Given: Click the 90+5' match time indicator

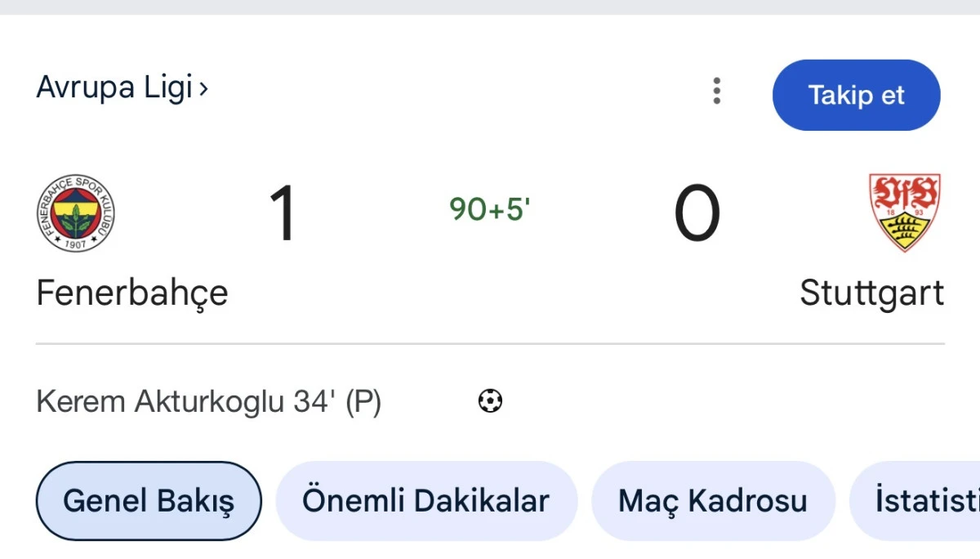Looking at the screenshot, I should tap(490, 210).
